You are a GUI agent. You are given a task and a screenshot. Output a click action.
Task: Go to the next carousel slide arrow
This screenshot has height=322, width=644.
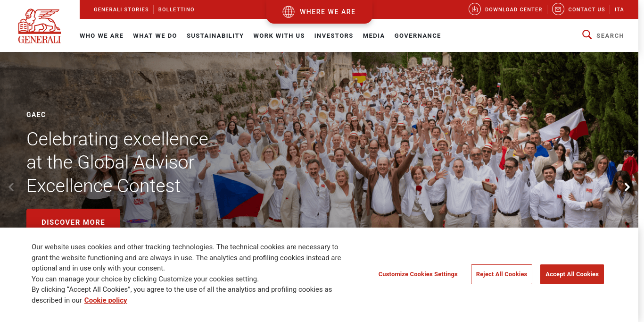[x=627, y=187]
